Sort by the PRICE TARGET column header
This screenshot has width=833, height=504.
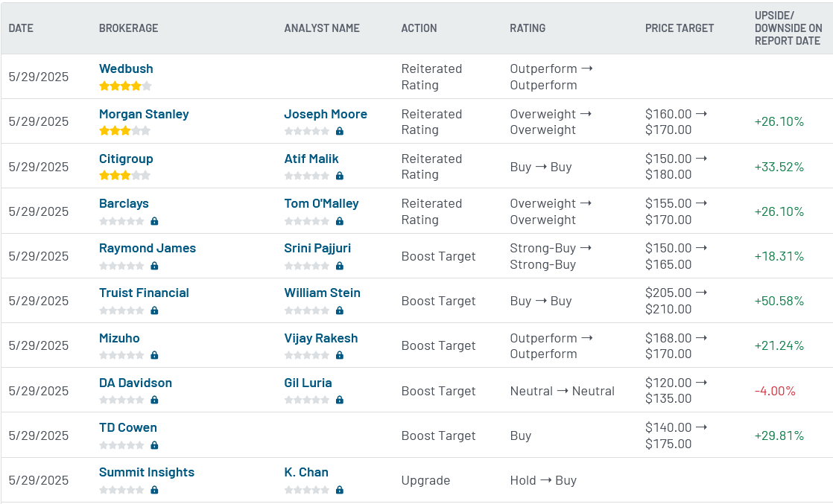click(679, 28)
